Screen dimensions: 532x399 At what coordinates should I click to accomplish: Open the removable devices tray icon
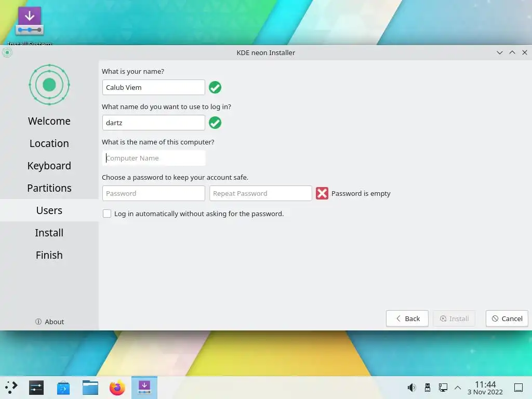[428, 388]
